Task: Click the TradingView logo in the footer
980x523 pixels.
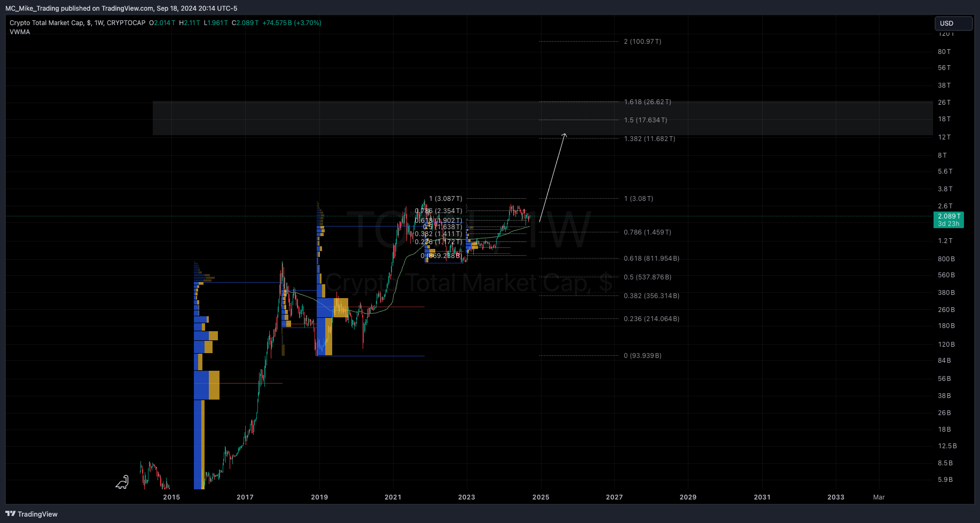Action: pos(31,514)
